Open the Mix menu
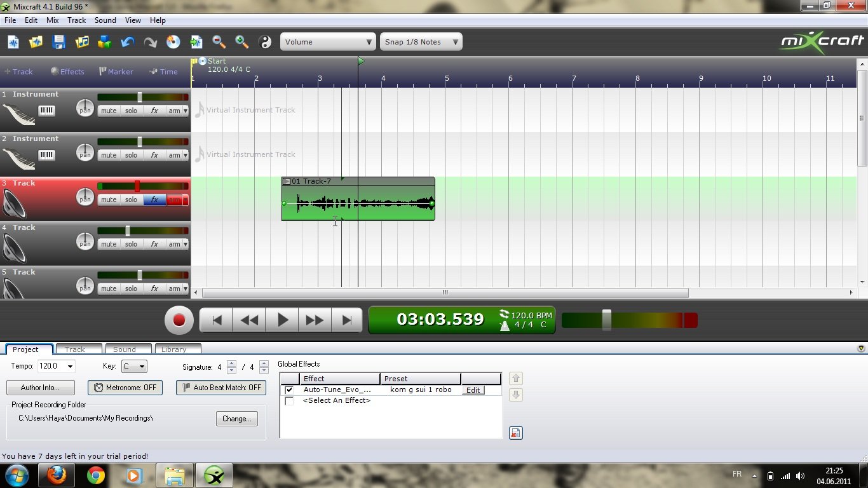This screenshot has width=868, height=488. pos(53,20)
